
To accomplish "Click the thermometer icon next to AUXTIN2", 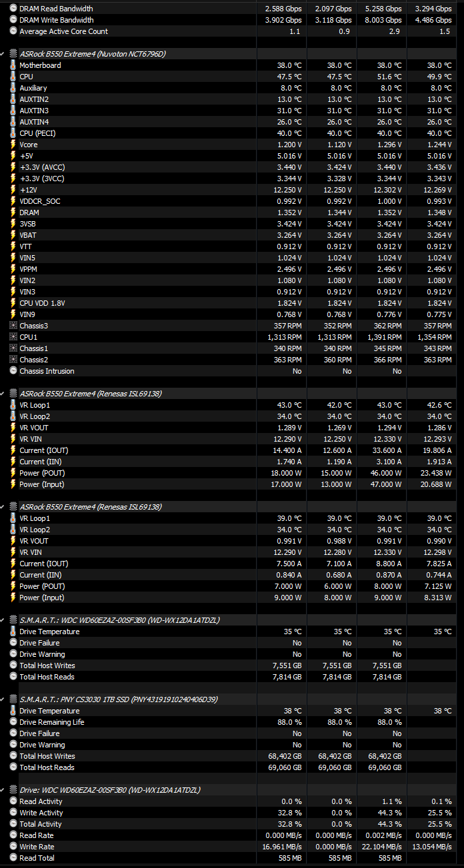I will [13, 99].
